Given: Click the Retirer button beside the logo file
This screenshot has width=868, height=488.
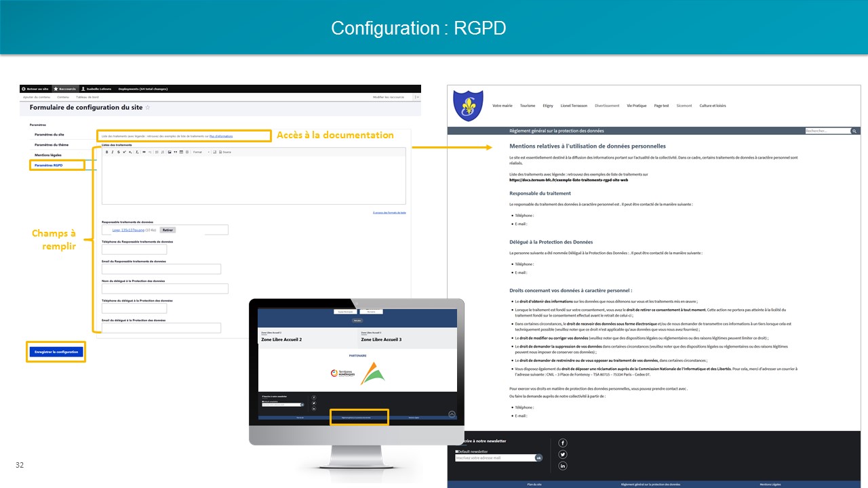Looking at the screenshot, I should pyautogui.click(x=167, y=230).
